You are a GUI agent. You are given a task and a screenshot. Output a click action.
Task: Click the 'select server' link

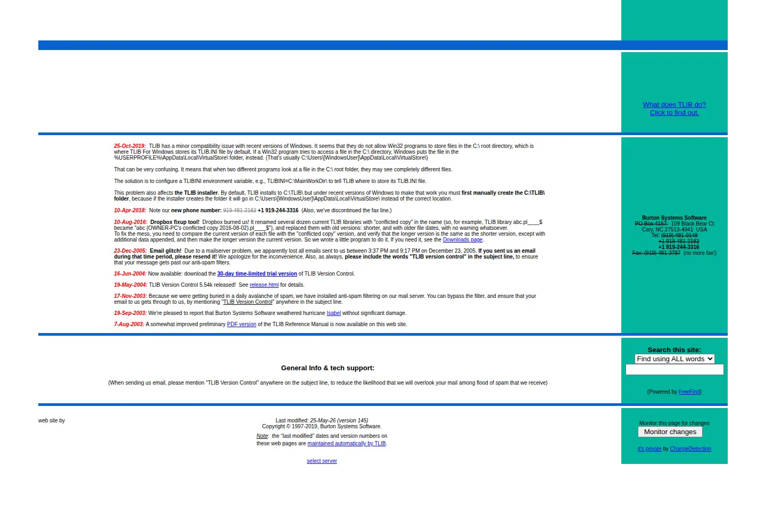(322, 461)
